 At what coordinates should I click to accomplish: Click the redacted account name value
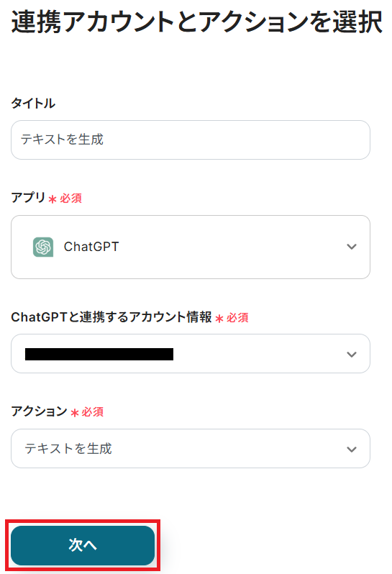[99, 355]
